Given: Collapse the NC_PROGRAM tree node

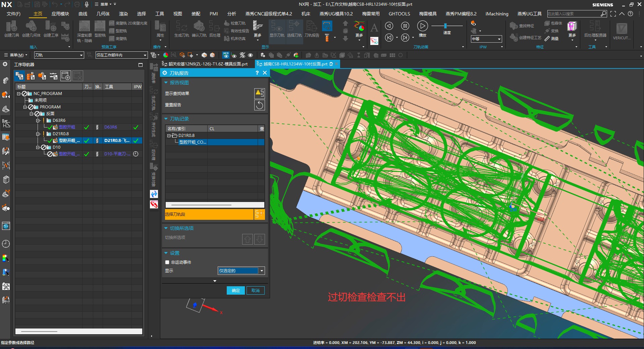Looking at the screenshot, I should coord(19,94).
